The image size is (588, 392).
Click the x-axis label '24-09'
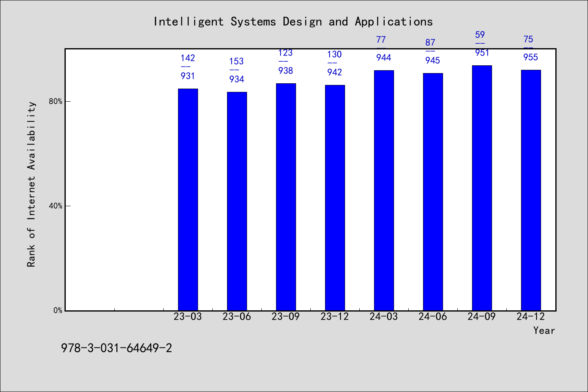pos(482,316)
